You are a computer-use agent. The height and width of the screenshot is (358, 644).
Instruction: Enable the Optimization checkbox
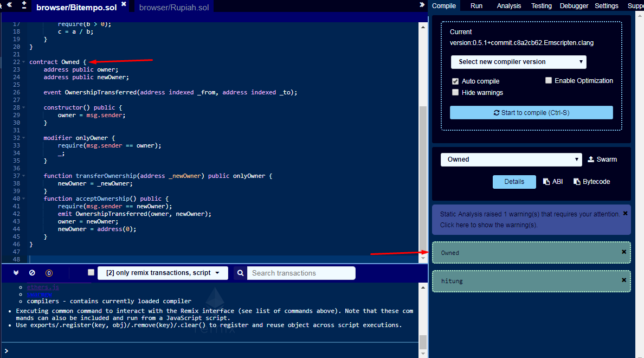pos(548,81)
